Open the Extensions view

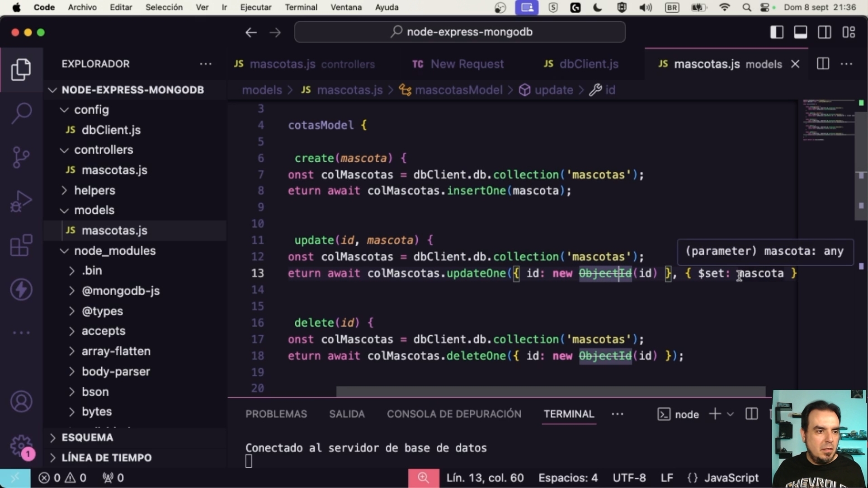pos(21,245)
